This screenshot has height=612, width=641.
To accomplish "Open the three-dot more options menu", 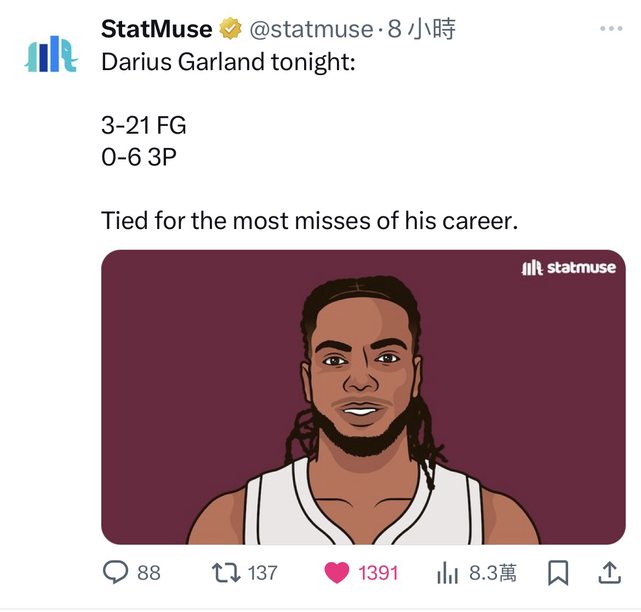I will [x=610, y=29].
